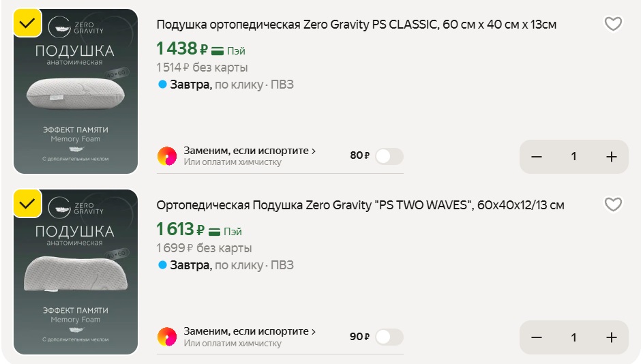Click protection service icon beside 80 ₽ offer
This screenshot has height=364, width=643.
click(167, 156)
